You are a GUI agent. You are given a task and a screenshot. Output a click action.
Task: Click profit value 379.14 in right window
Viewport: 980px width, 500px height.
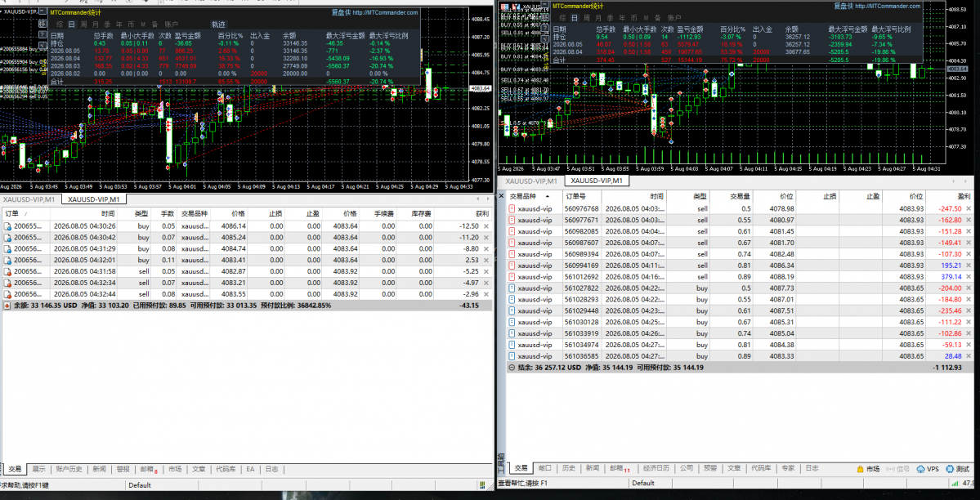(x=949, y=276)
